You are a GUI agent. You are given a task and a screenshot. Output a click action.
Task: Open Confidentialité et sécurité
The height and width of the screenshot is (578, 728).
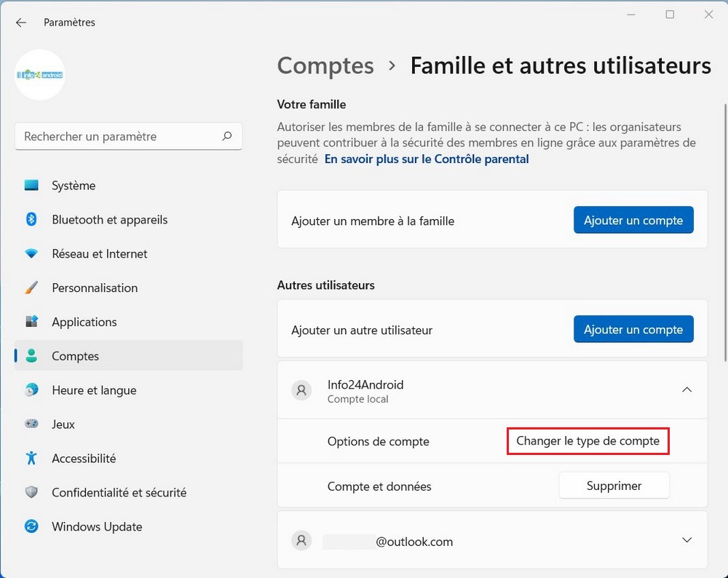129,491
